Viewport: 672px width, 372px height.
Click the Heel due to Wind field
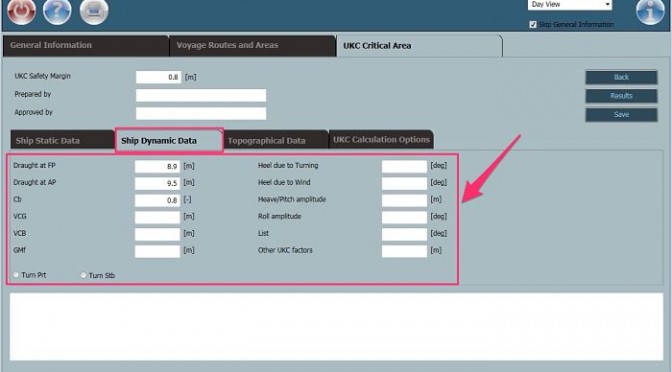coord(405,183)
